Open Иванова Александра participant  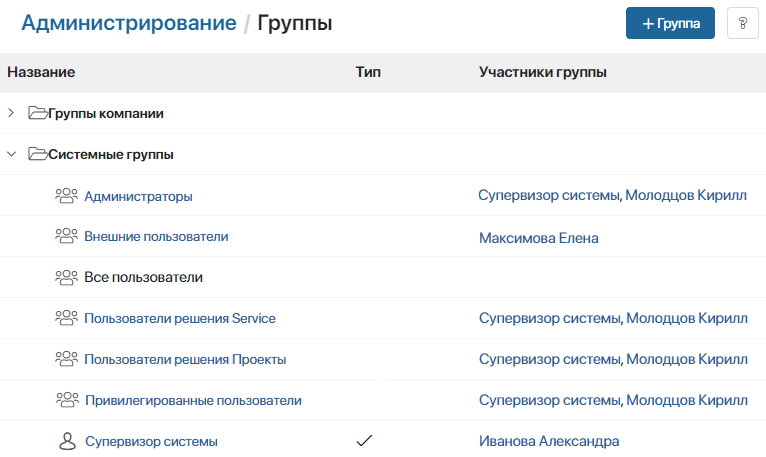coord(549,441)
